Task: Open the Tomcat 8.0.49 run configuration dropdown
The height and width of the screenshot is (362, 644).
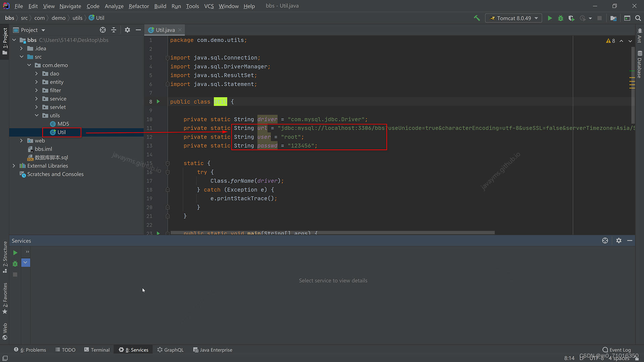Action: pyautogui.click(x=514, y=18)
